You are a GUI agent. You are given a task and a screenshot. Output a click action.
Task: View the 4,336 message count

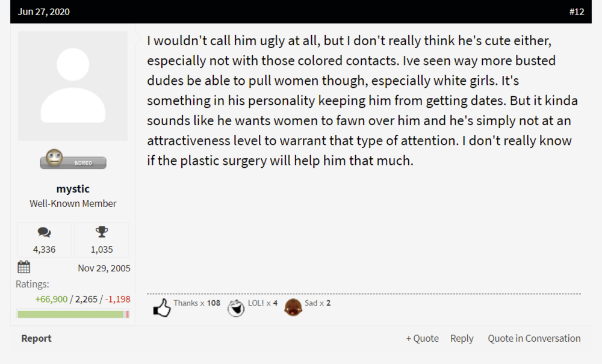tap(44, 249)
